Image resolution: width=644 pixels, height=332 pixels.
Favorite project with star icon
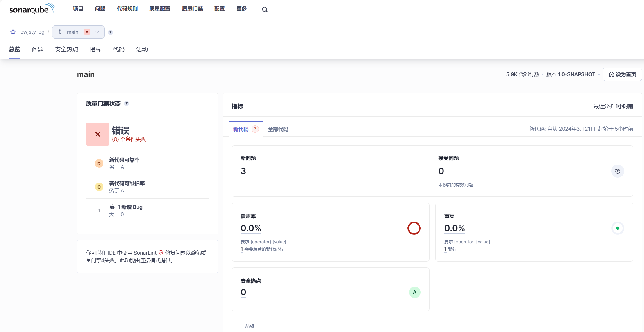click(x=13, y=32)
